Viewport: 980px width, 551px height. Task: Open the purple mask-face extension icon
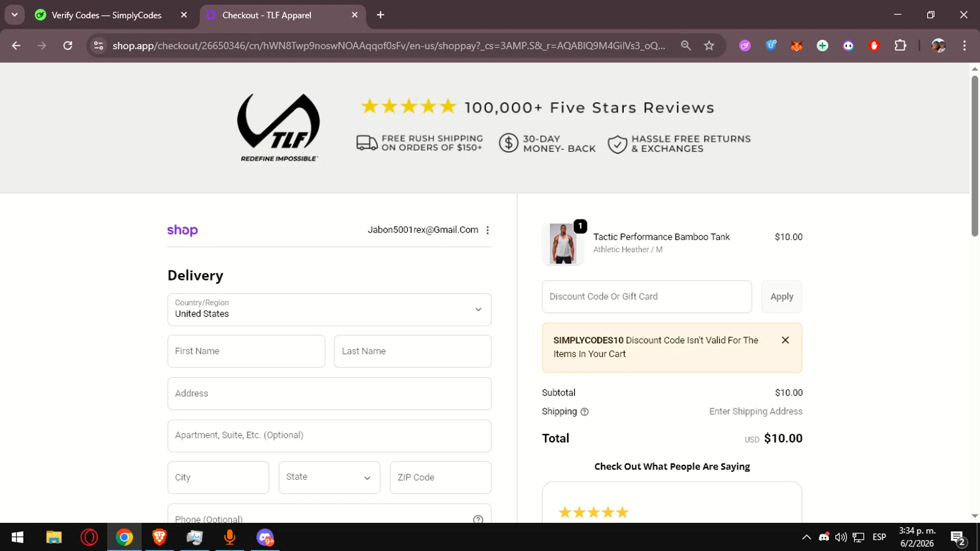coord(848,45)
